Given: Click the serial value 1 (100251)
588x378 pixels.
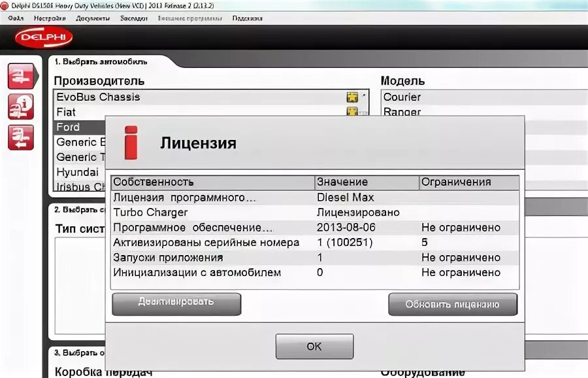Looking at the screenshot, I should pos(344,243).
